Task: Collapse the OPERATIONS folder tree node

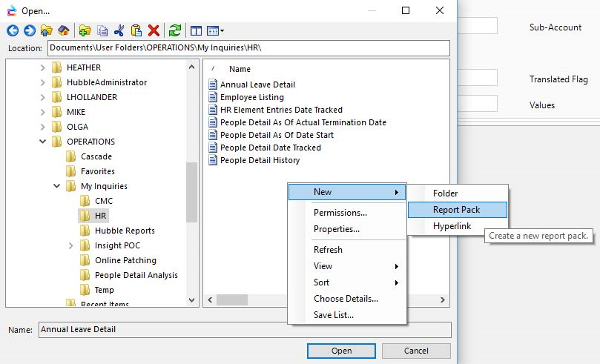Action: [43, 142]
